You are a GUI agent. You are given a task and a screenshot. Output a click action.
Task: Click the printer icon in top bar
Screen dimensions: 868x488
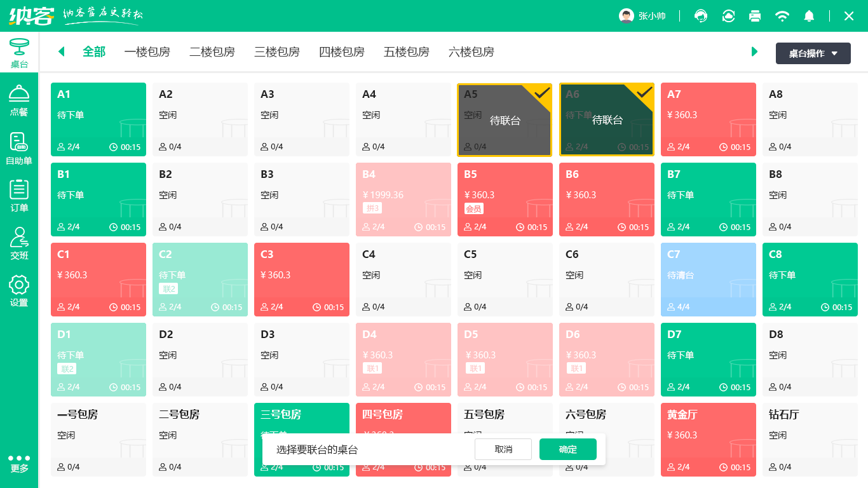[755, 16]
